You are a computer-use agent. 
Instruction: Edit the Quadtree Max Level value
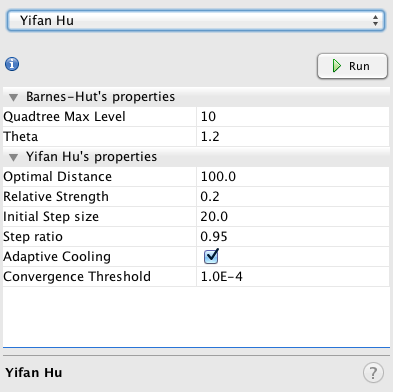[293, 117]
